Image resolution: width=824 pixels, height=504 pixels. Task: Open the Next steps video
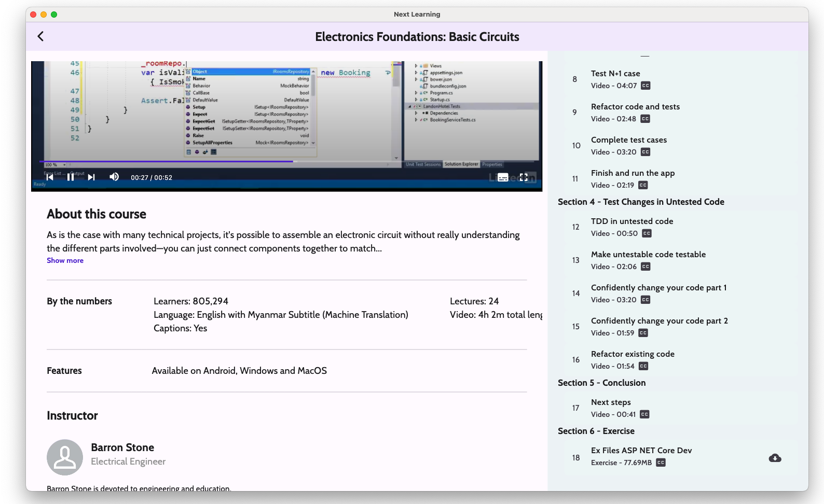pyautogui.click(x=611, y=402)
